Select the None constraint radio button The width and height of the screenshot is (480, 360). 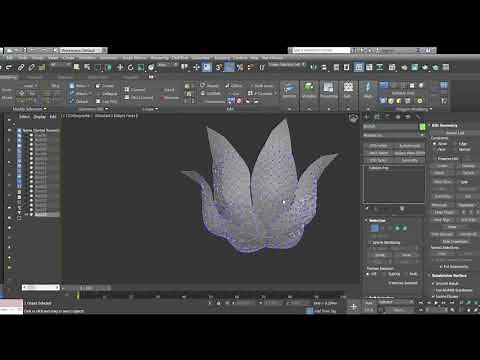(x=434, y=144)
